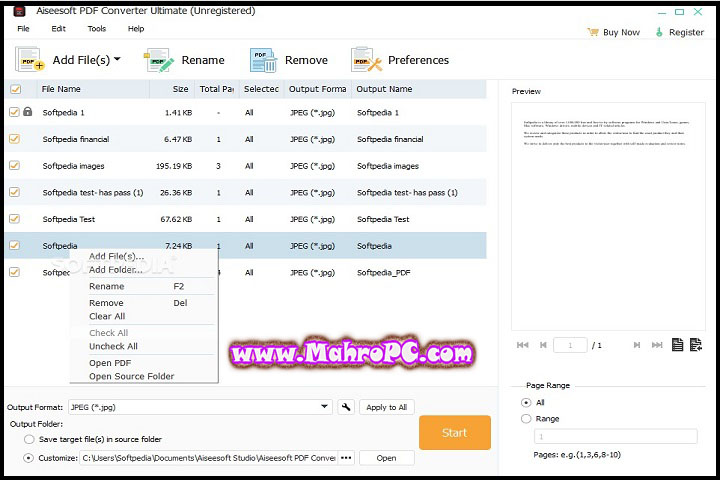
Task: Click the preview page number field
Action: (570, 345)
